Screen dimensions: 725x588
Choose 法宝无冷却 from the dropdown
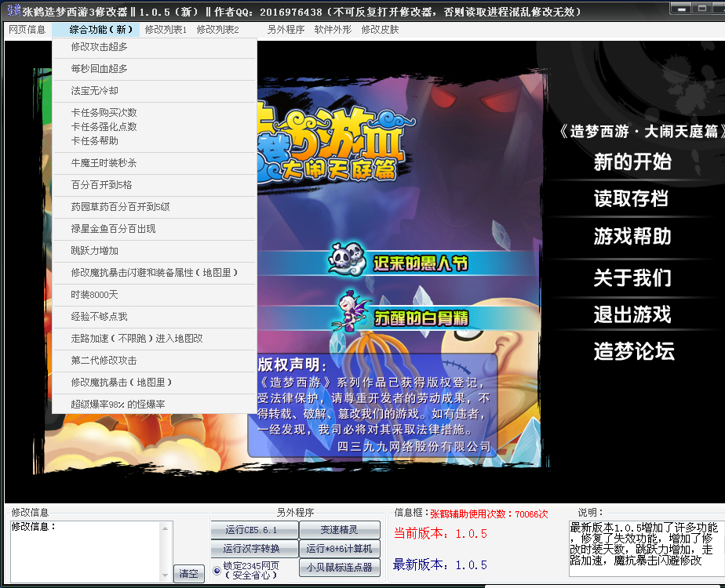155,91
